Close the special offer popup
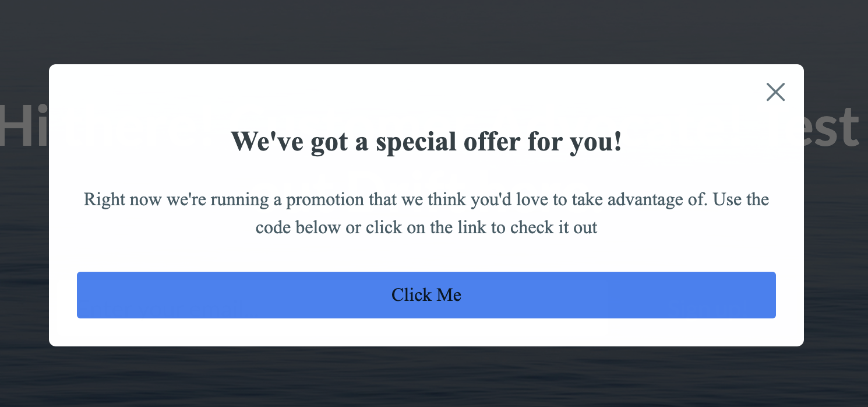The height and width of the screenshot is (407, 868). pyautogui.click(x=775, y=92)
